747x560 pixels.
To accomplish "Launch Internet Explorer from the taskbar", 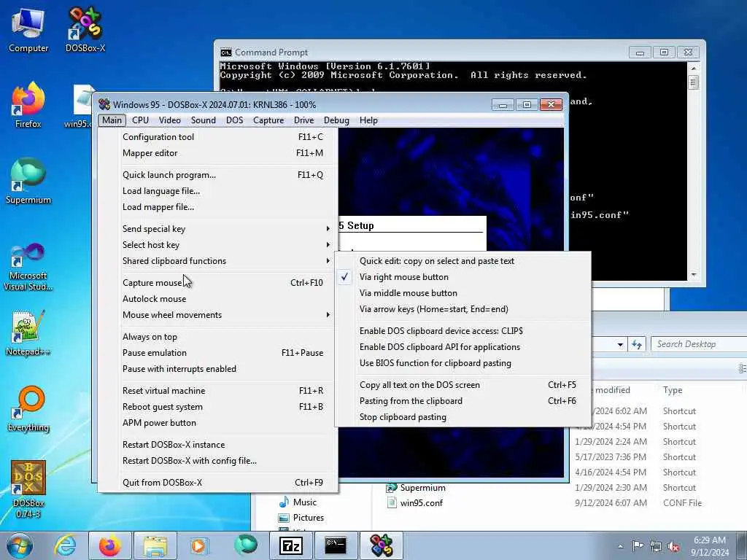I will pos(65,545).
